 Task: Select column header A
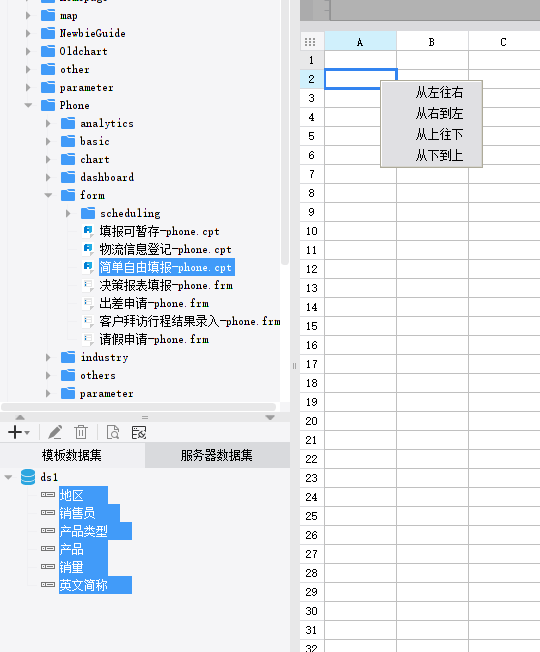point(360,42)
